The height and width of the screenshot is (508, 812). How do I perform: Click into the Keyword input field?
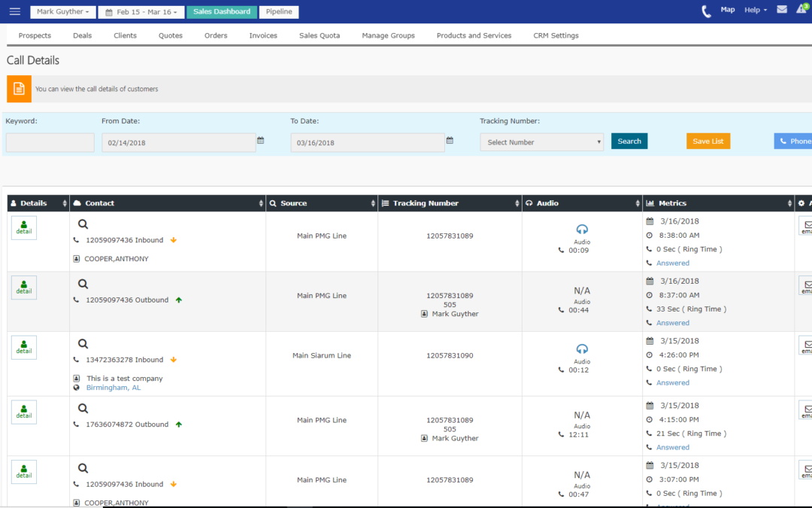[x=50, y=142]
